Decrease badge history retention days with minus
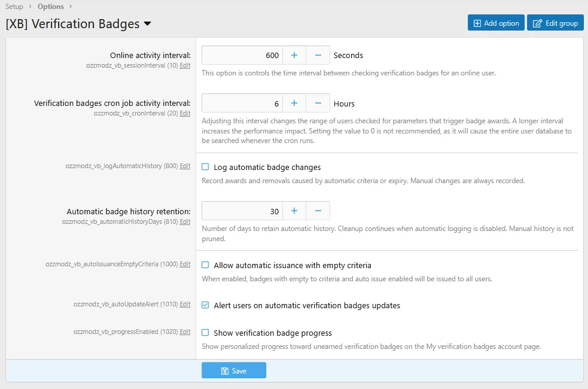Image resolution: width=588 pixels, height=389 pixels. pyautogui.click(x=318, y=211)
